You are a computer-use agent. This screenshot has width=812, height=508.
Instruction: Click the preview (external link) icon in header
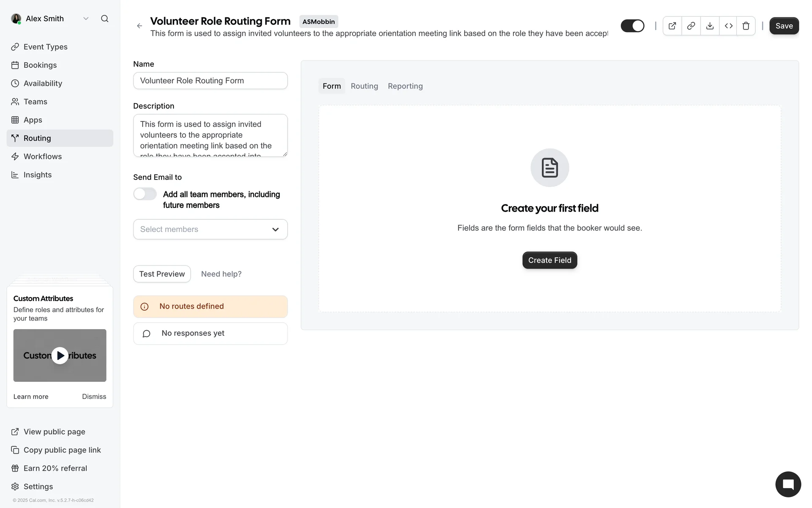pos(672,26)
